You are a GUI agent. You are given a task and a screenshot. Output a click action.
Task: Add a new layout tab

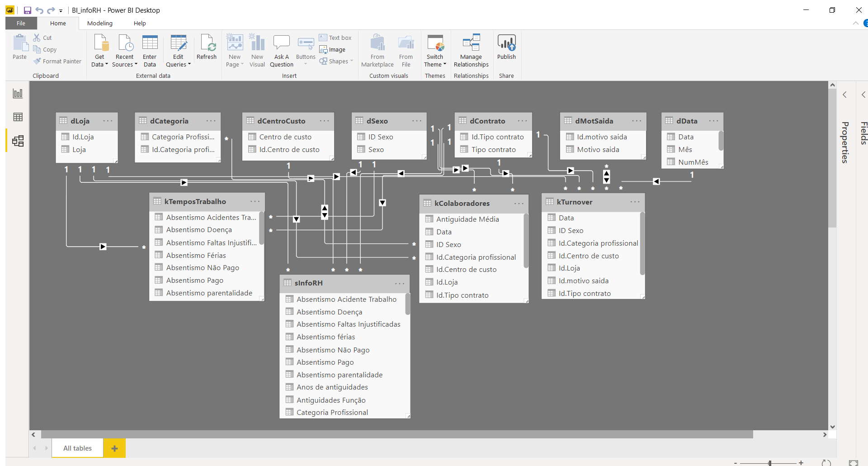coord(114,448)
